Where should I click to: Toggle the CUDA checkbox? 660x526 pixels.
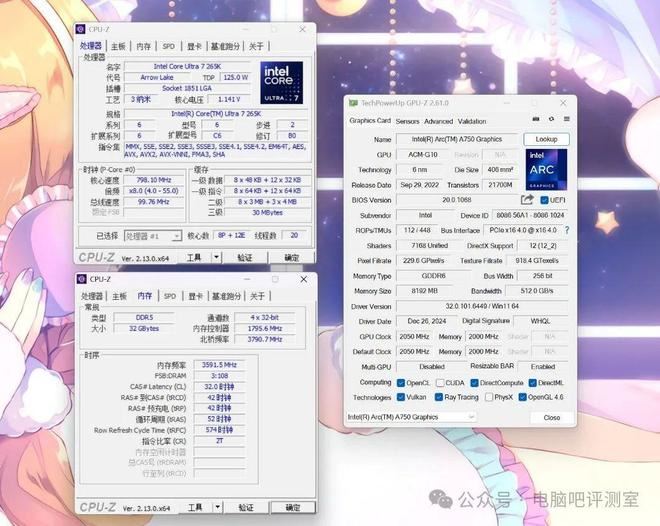(x=440, y=383)
